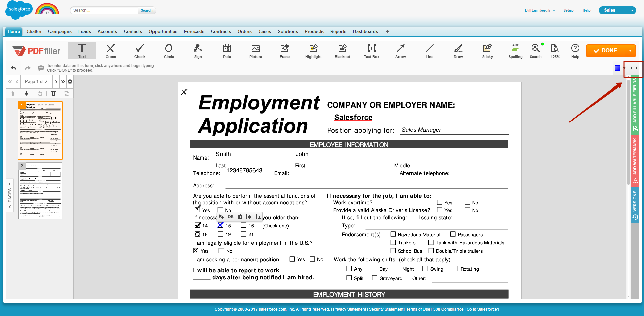Image resolution: width=644 pixels, height=316 pixels.
Task: Go to next page arrow
Action: [x=56, y=82]
